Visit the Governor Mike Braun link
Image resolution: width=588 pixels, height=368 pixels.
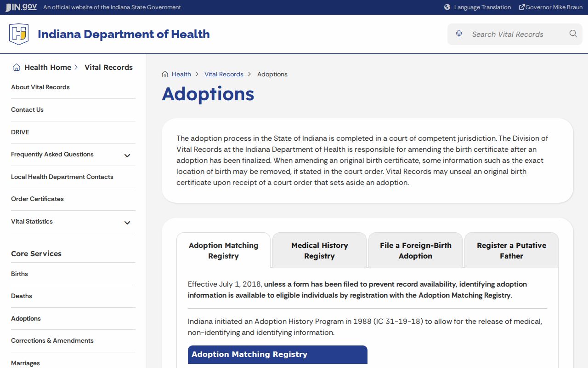554,7
